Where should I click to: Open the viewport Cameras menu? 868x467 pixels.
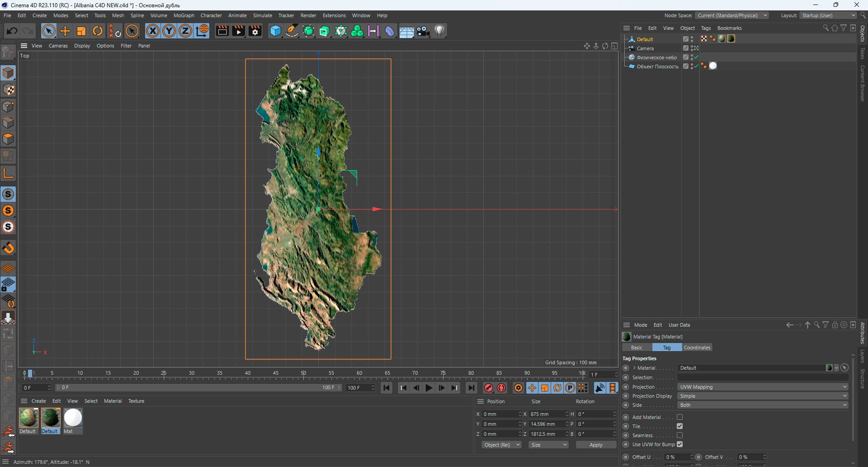tap(58, 46)
